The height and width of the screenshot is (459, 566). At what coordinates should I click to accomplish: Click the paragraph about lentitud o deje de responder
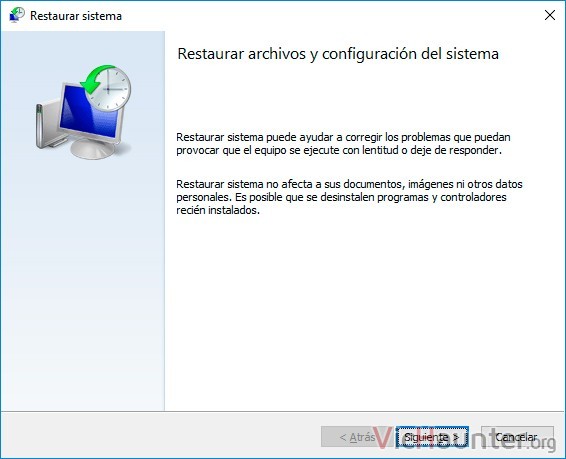click(343, 144)
